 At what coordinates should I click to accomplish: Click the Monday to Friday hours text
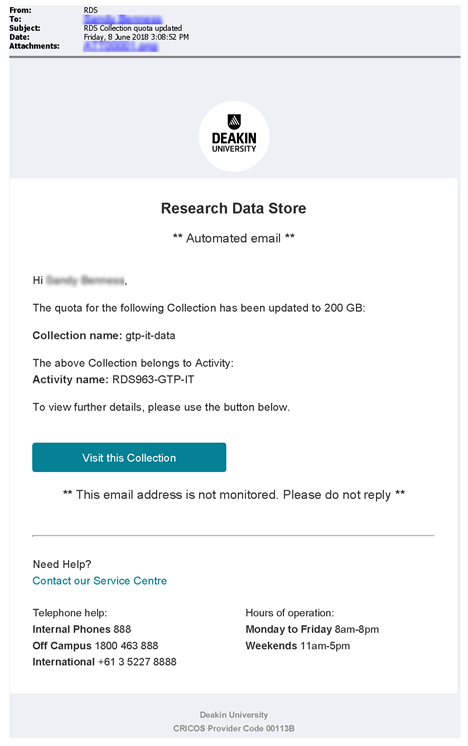[312, 629]
